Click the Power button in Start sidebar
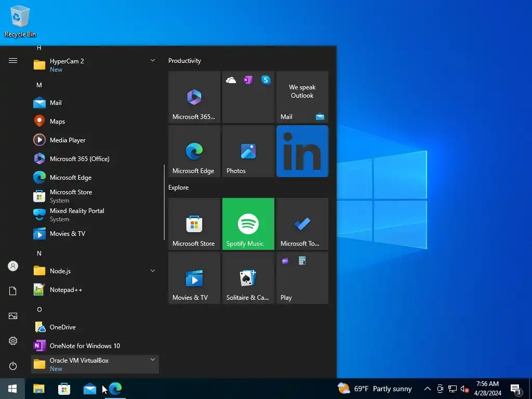 [x=13, y=366]
